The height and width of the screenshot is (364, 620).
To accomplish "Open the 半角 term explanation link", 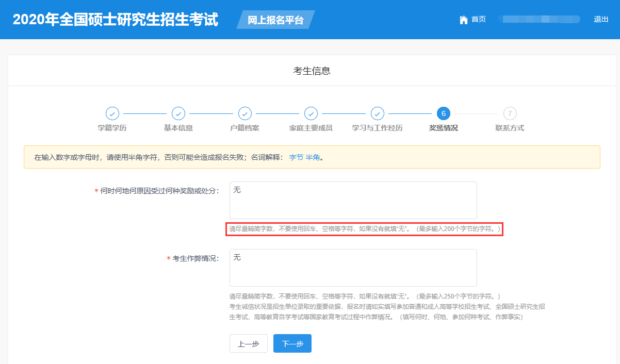I will pos(313,157).
